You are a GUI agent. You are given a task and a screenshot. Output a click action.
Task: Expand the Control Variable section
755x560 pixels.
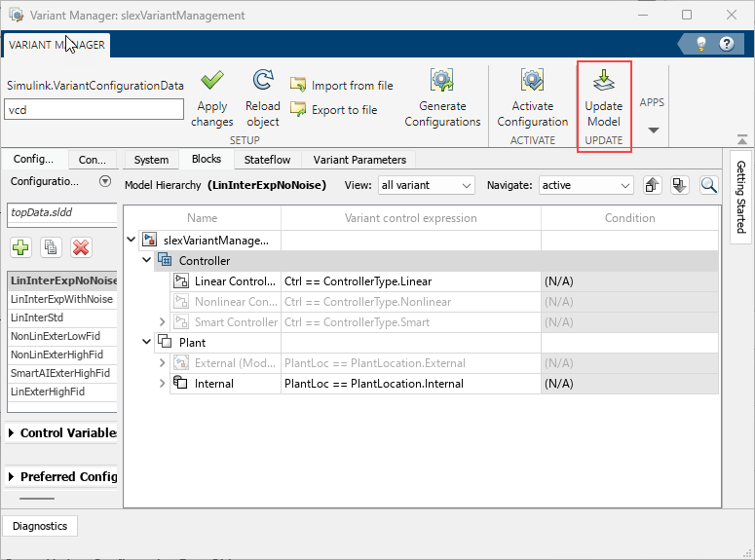(x=12, y=432)
